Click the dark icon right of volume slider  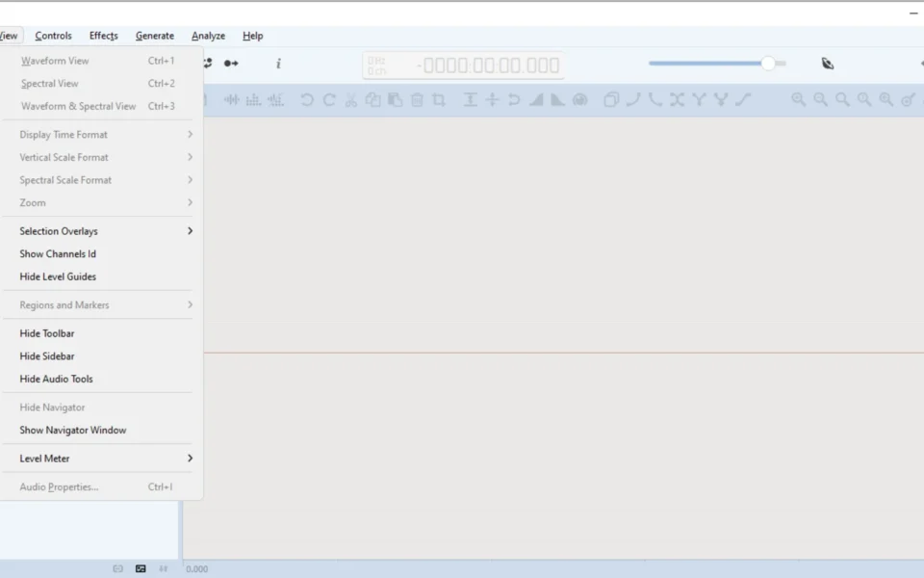coord(828,64)
